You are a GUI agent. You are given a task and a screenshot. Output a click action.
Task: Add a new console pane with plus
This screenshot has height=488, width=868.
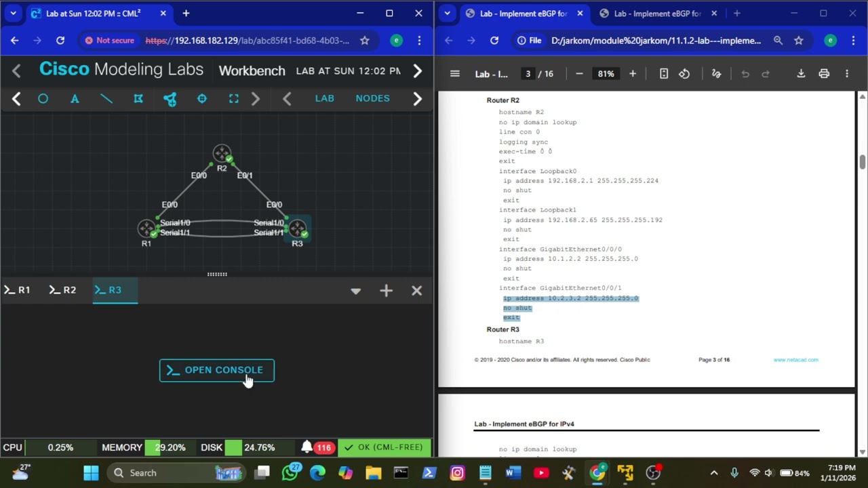pyautogui.click(x=386, y=291)
